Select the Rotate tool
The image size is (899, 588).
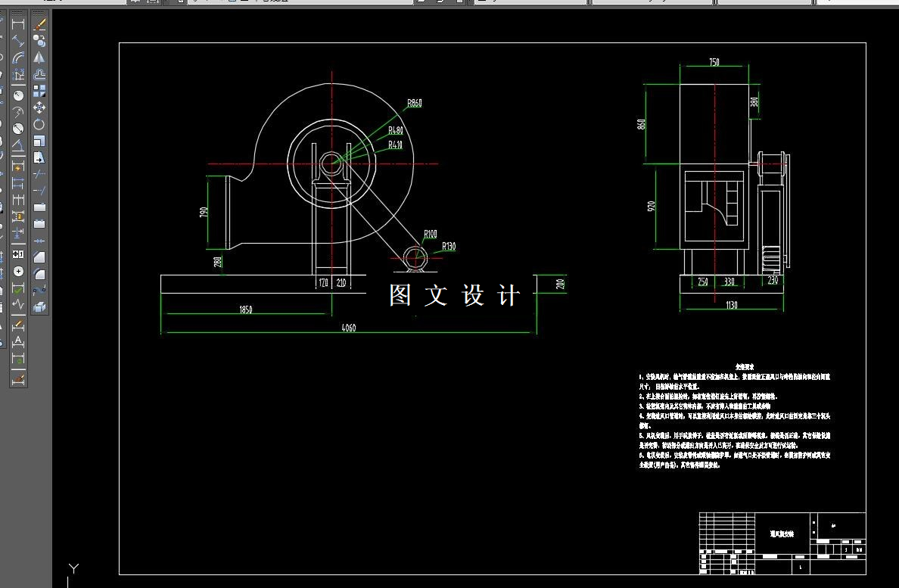(x=39, y=124)
